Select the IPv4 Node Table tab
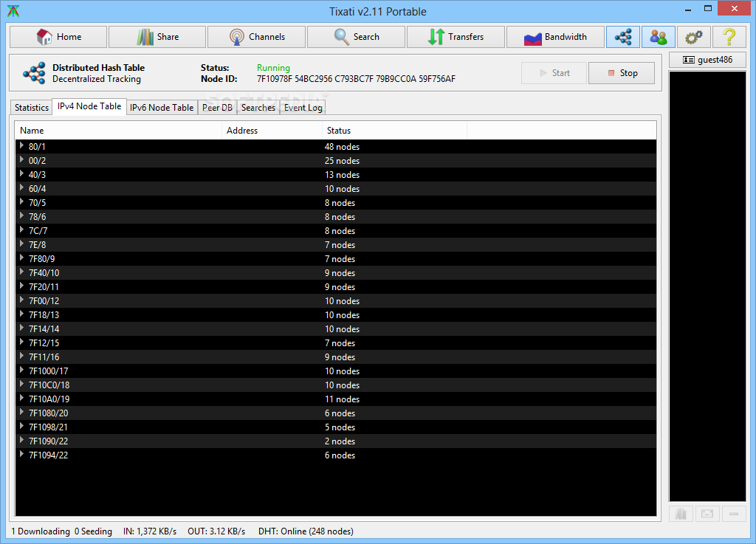756x544 pixels. point(89,106)
